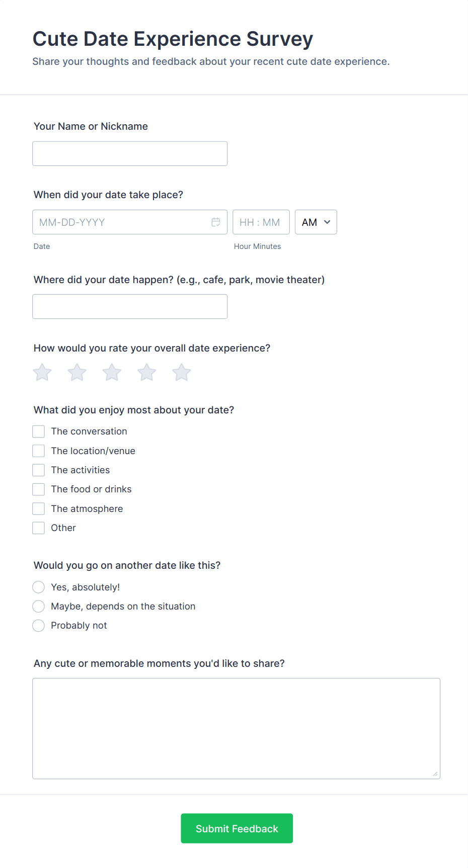
Task: Rate three stars on the experience
Action: (111, 372)
